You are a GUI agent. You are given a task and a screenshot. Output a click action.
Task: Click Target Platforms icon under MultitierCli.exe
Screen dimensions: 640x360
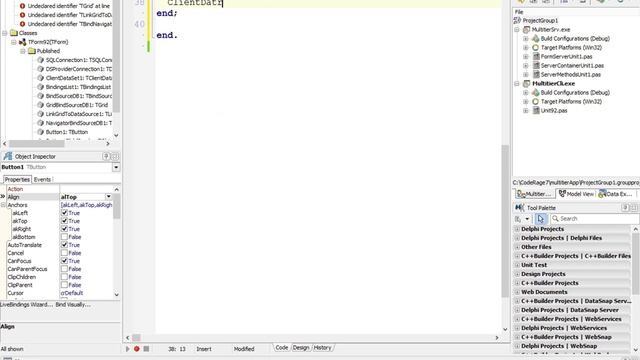click(536, 101)
